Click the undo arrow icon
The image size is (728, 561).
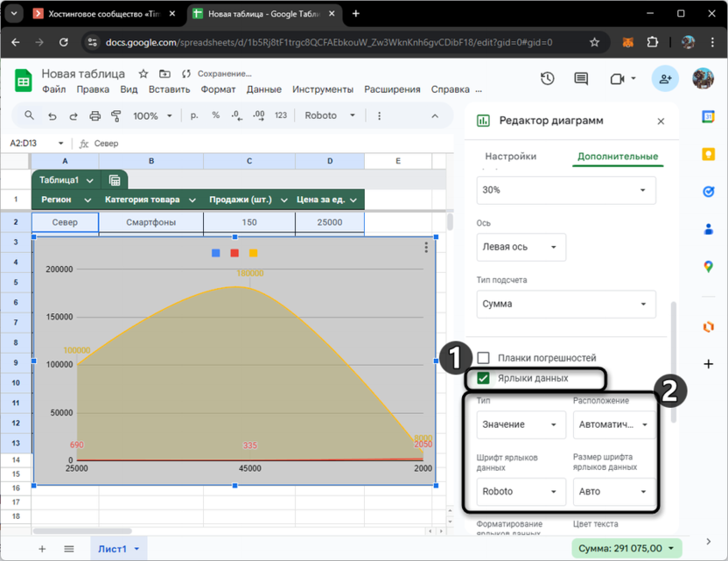pos(52,116)
